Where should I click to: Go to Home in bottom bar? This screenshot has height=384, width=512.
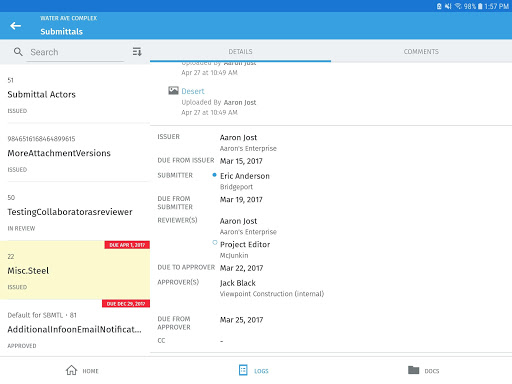point(82,370)
